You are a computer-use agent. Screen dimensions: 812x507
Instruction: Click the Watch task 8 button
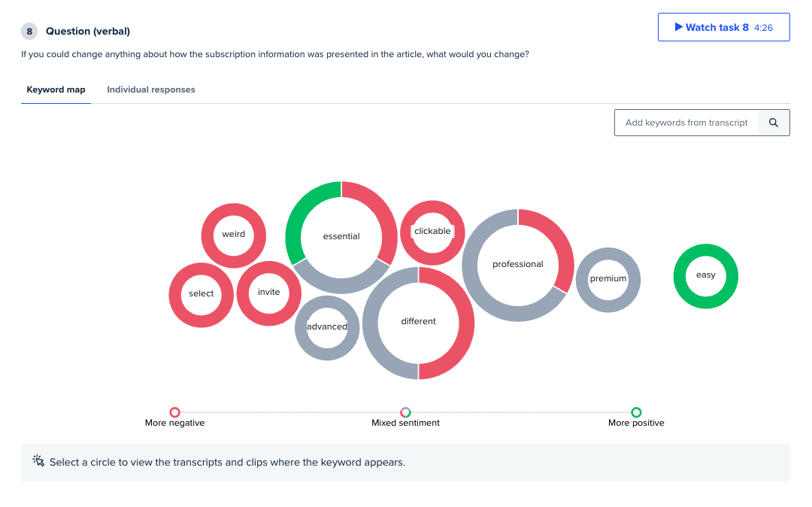pyautogui.click(x=723, y=27)
